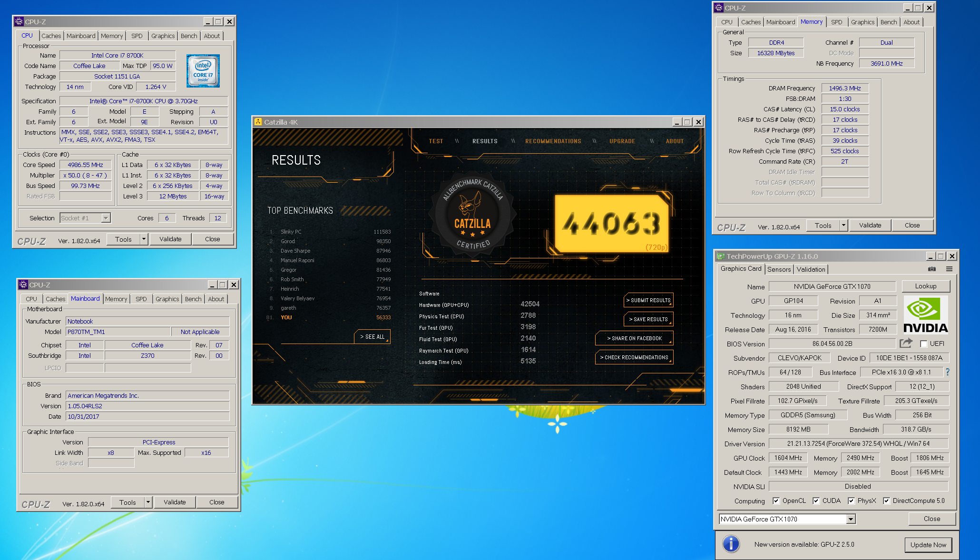Click Tools button in CPU-Z Mainboard window
This screenshot has height=560, width=980.
click(127, 502)
